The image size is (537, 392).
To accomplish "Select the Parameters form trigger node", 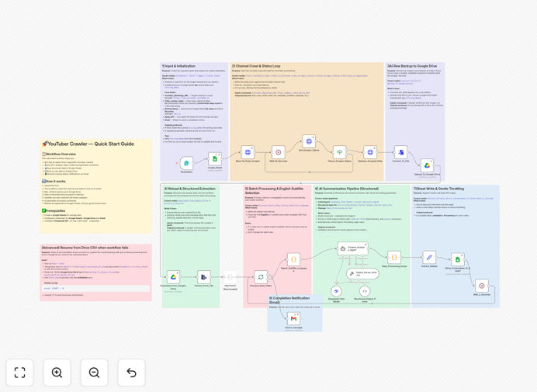I will tap(186, 163).
